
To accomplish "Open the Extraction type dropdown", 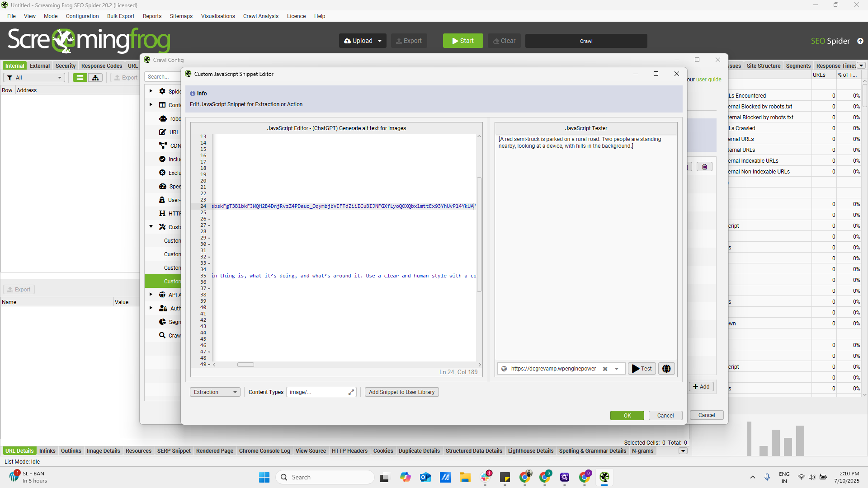I will click(215, 392).
